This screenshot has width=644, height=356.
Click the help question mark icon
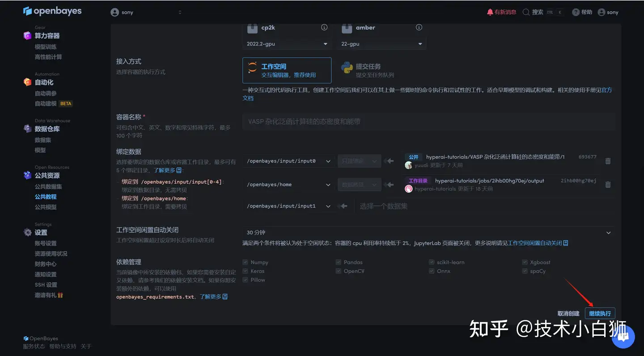[x=576, y=12]
